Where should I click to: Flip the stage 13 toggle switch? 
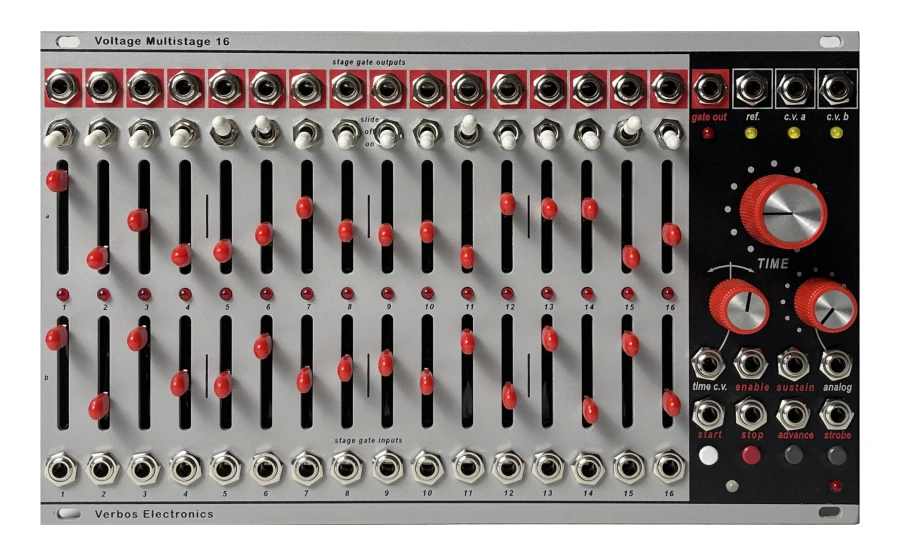tap(548, 134)
